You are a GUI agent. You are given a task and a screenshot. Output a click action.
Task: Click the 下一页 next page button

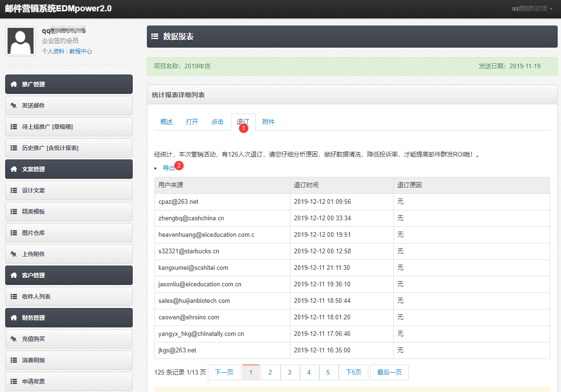point(224,372)
